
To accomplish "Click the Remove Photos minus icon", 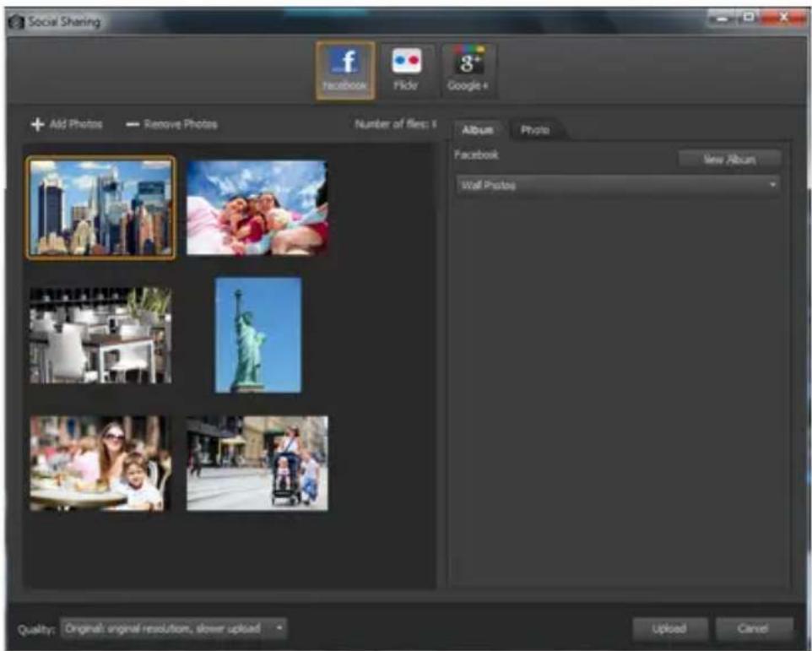I will 133,124.
